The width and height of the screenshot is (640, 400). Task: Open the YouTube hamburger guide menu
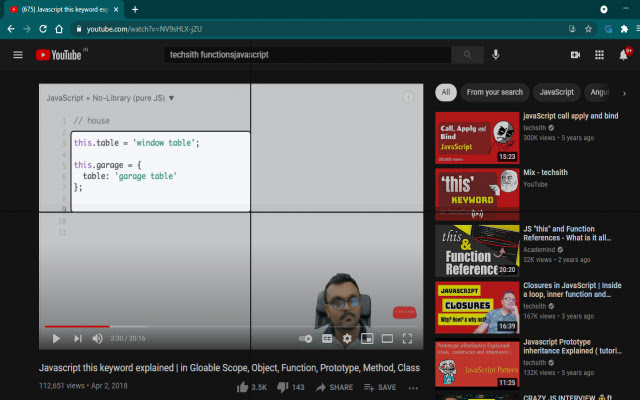point(17,54)
